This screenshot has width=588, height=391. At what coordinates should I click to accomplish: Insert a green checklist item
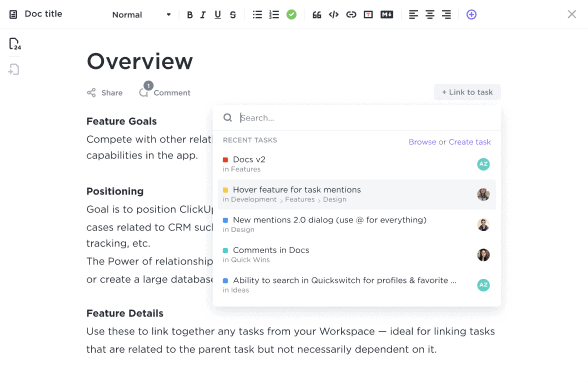[291, 15]
